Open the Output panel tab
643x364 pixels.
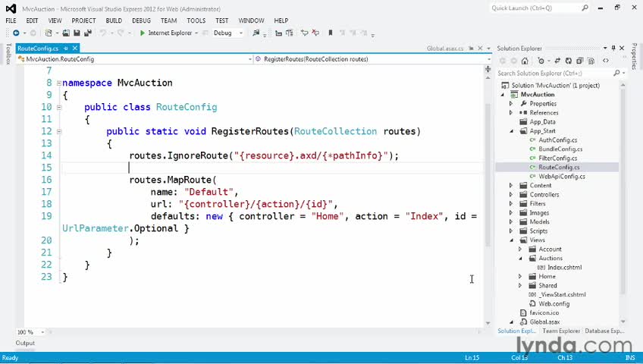pos(25,343)
